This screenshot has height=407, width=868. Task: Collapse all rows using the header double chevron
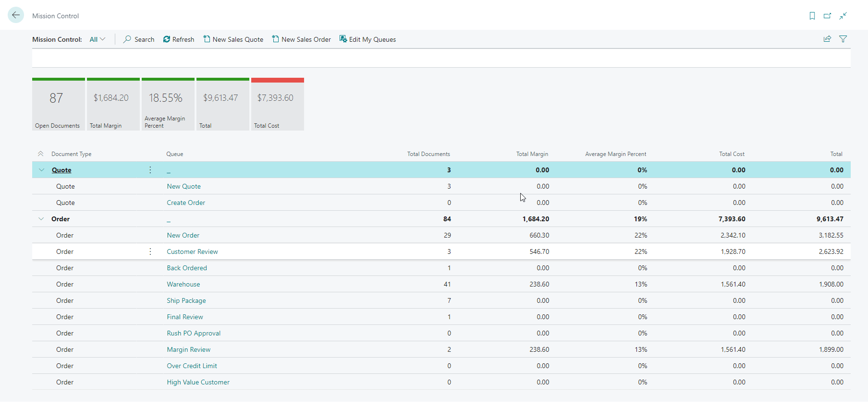click(x=41, y=154)
